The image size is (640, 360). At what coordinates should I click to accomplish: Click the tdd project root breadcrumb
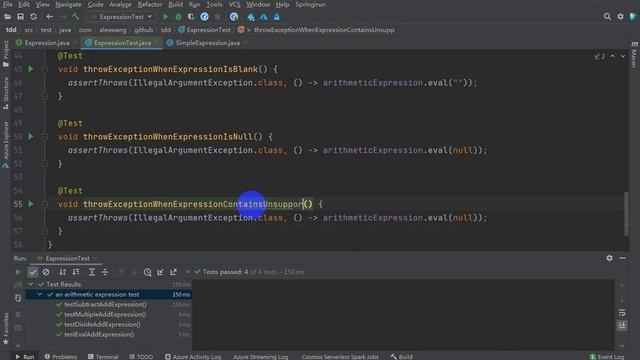[11, 30]
